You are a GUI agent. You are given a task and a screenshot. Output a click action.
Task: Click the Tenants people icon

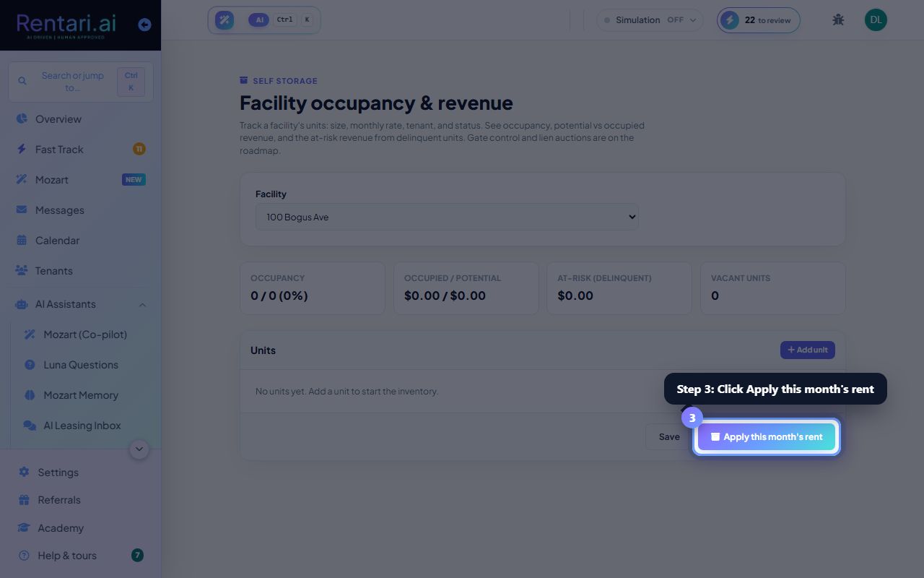coord(22,270)
